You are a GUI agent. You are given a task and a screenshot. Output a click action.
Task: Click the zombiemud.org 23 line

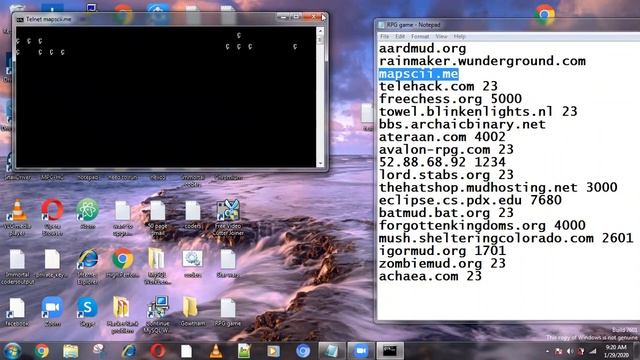tap(442, 264)
